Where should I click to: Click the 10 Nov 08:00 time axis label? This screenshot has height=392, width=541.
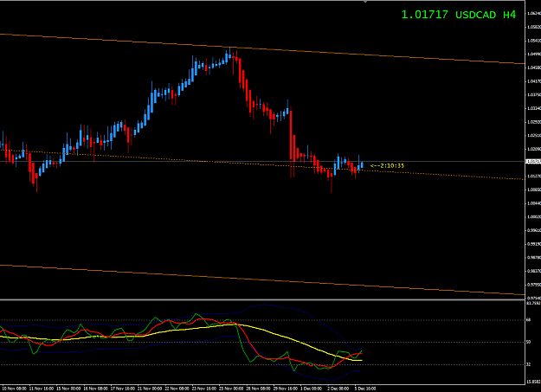click(14, 389)
